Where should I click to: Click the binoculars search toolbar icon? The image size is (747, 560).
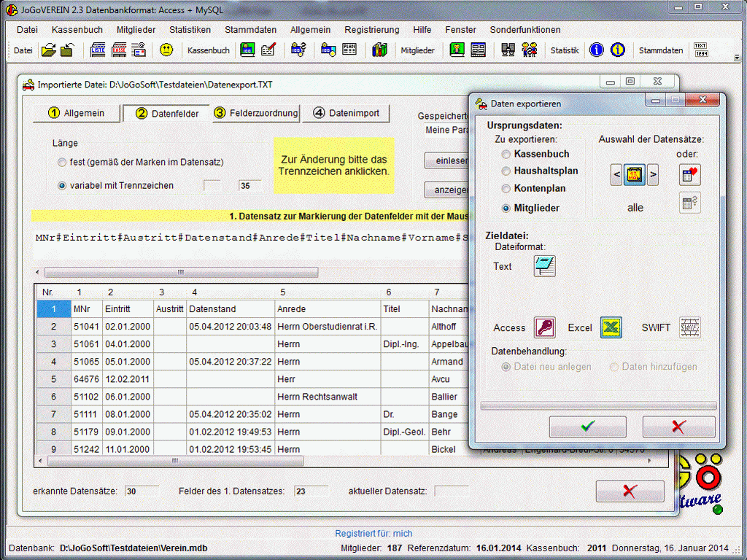pyautogui.click(x=508, y=50)
